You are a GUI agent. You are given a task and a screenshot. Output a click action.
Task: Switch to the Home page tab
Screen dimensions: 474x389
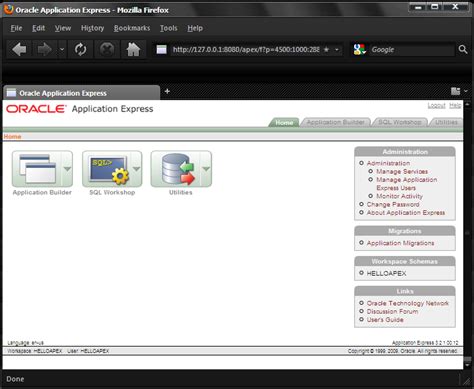[284, 122]
